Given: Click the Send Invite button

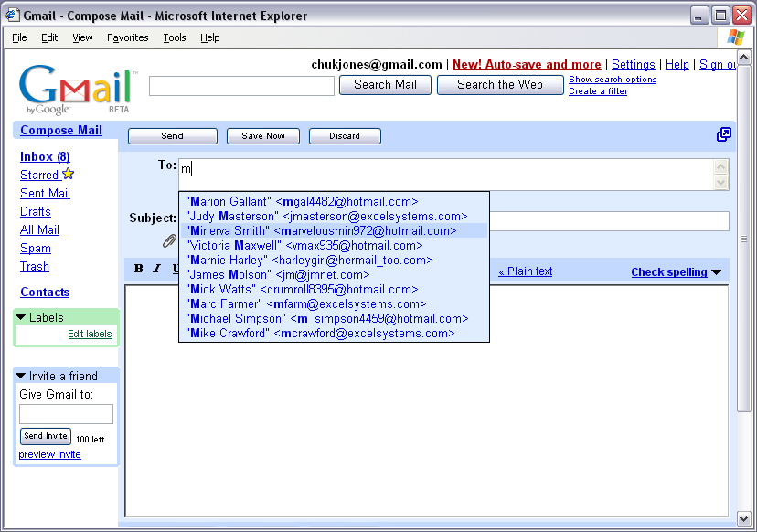Looking at the screenshot, I should [x=46, y=436].
